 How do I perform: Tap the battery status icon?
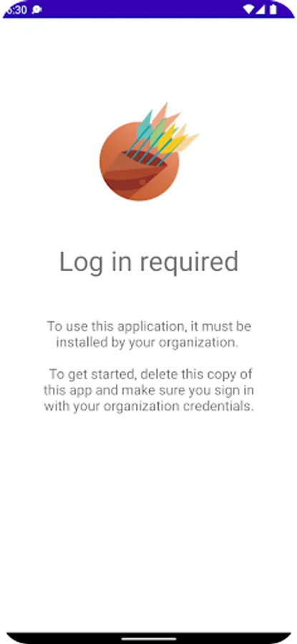[x=273, y=9]
